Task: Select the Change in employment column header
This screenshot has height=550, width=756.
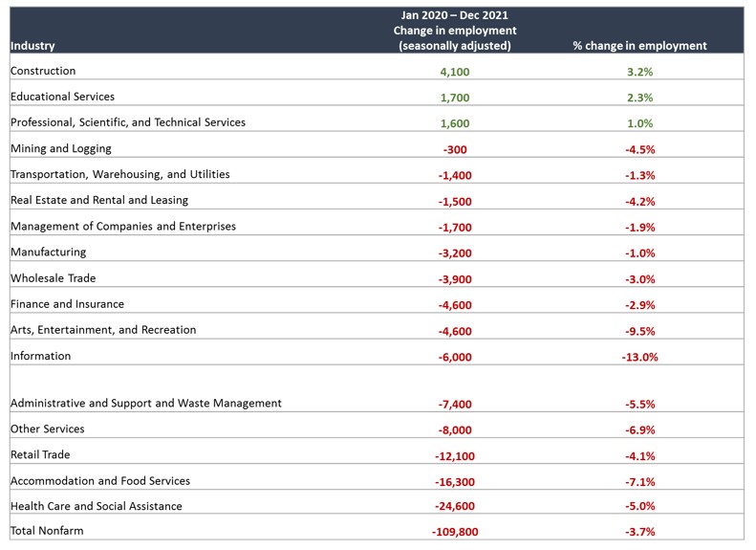Action: (x=455, y=32)
